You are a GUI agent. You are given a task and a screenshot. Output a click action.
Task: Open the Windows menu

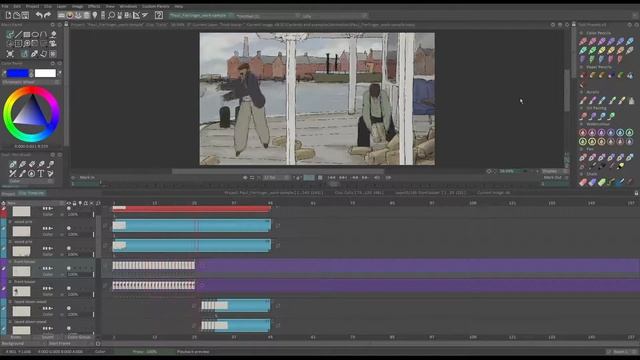tap(128, 7)
